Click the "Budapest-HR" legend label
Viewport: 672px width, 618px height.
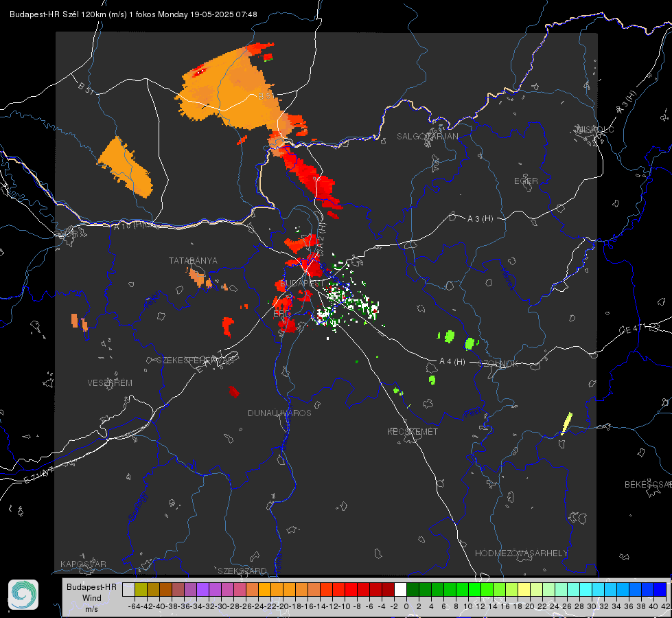coord(91,586)
